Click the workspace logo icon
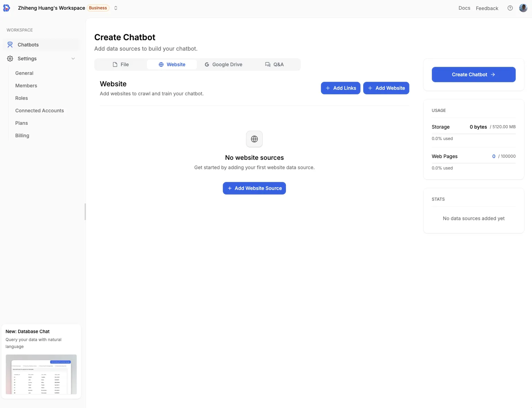Viewport: 532px width, 408px height. (x=7, y=8)
